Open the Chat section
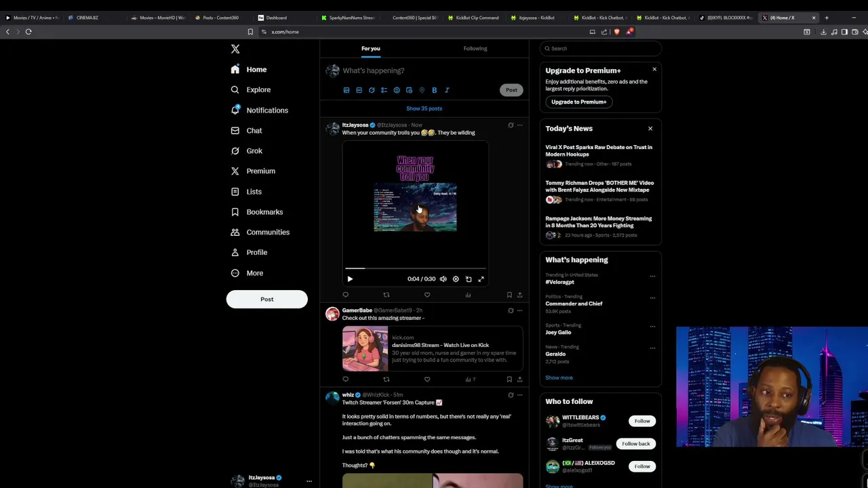 (x=246, y=130)
